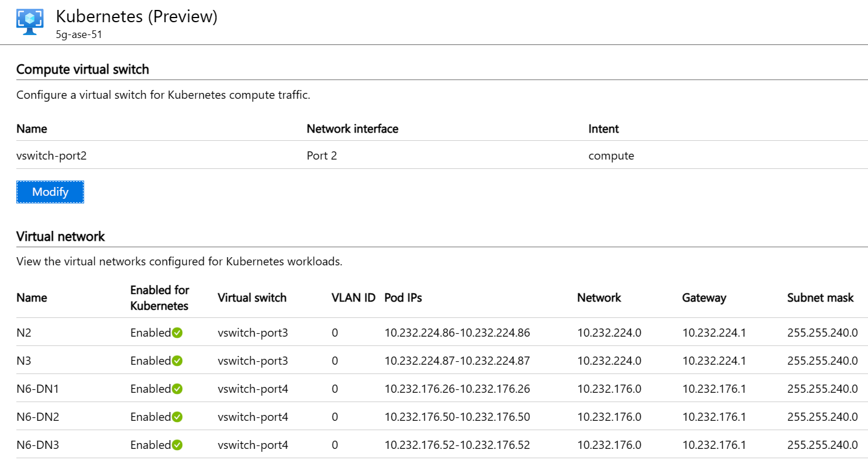
Task: Click the Pod IPs column header
Action: pyautogui.click(x=403, y=297)
